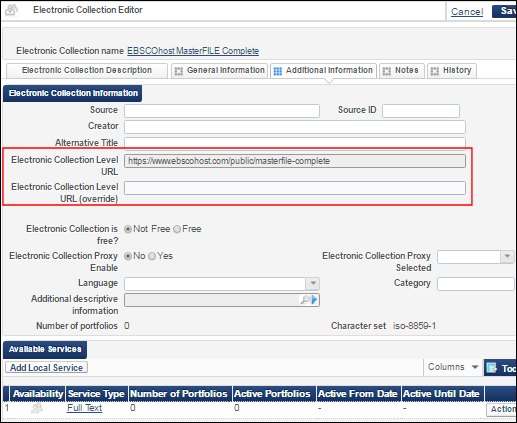
Task: Click the grid icon on General Information tab
Action: point(179,71)
